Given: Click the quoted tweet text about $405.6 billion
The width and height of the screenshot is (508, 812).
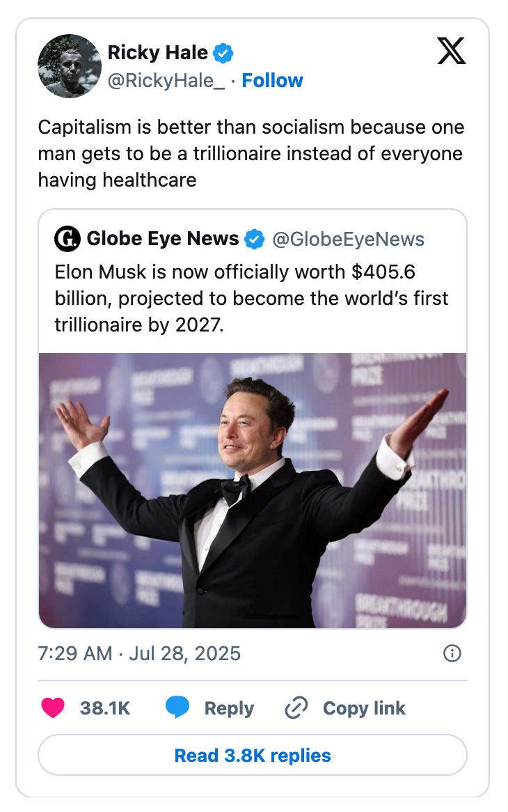Looking at the screenshot, I should tap(252, 298).
